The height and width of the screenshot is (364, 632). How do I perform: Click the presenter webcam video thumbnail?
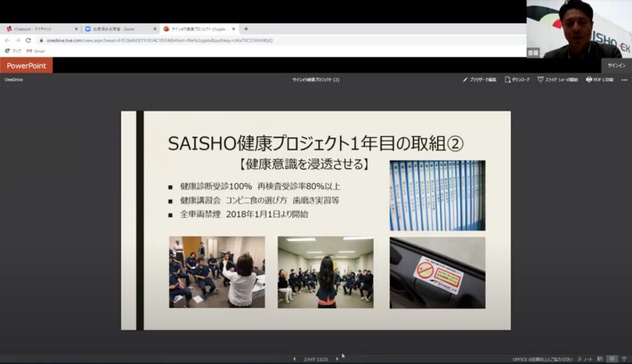coord(579,29)
